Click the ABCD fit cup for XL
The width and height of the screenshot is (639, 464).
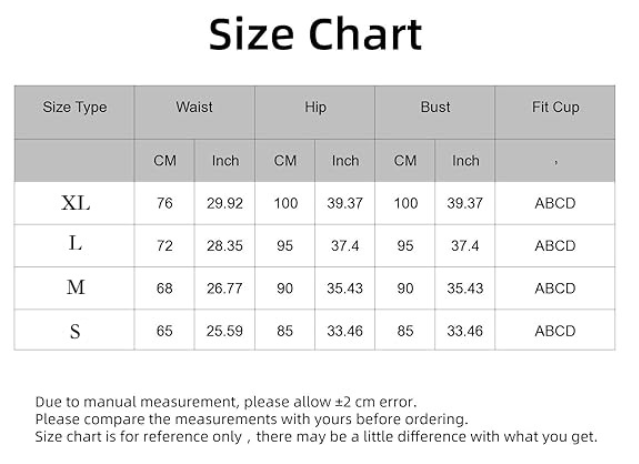(555, 203)
